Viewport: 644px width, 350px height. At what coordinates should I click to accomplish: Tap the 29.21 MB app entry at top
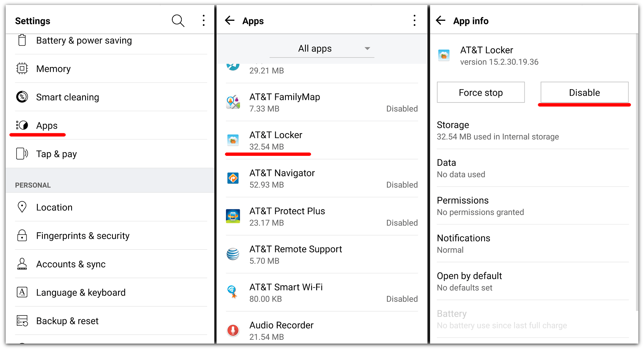[x=322, y=73]
